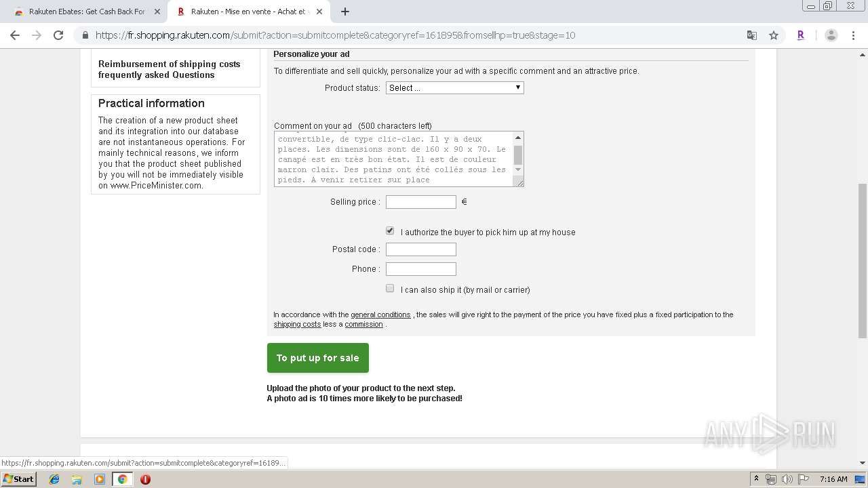Click the 500 characters left counter
868x488 pixels.
coord(395,125)
